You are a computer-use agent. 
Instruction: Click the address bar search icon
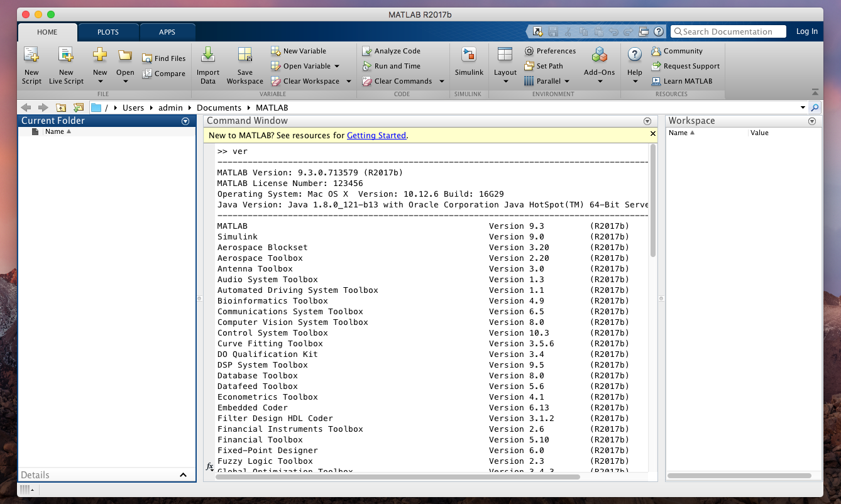[x=815, y=107]
